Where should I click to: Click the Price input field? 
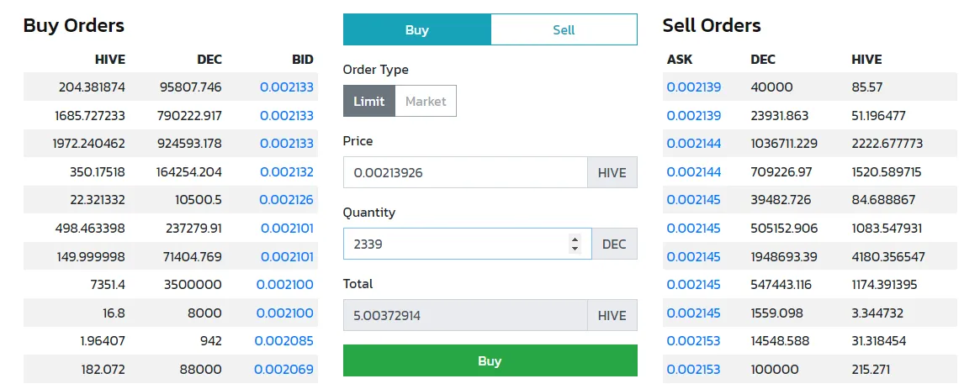point(464,172)
